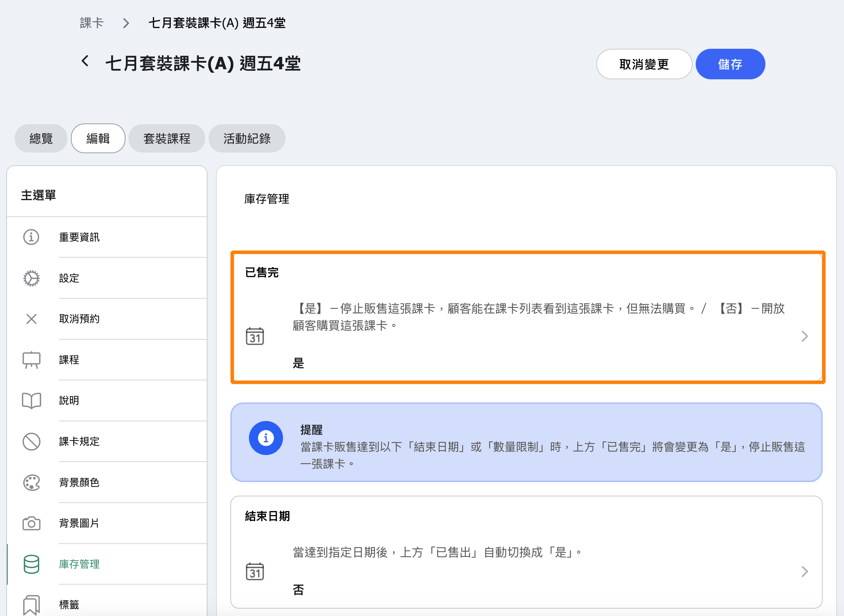Viewport: 844px width, 616px height.
Task: Click the camera icon for 背景圖片
Action: click(x=31, y=523)
